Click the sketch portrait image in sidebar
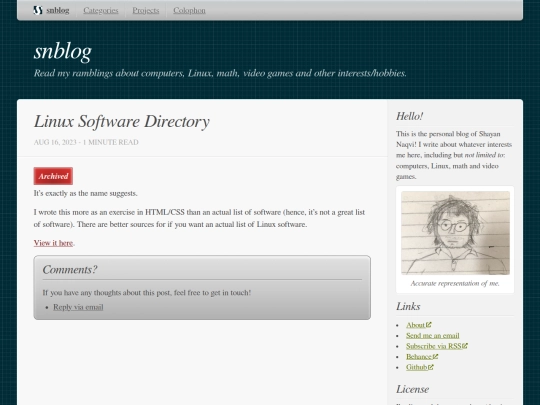This screenshot has height=405, width=540. click(x=455, y=233)
